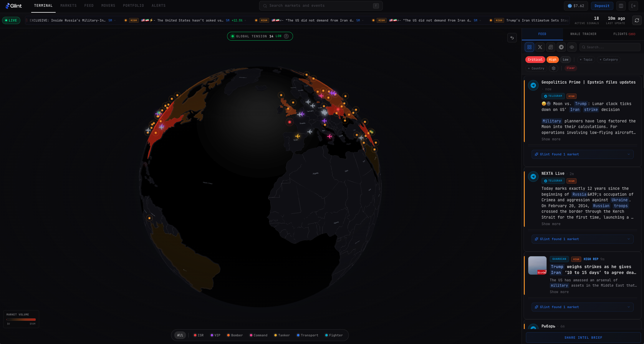Toggle the layout columns icon
Image resolution: width=644 pixels, height=344 pixels.
pos(621,6)
